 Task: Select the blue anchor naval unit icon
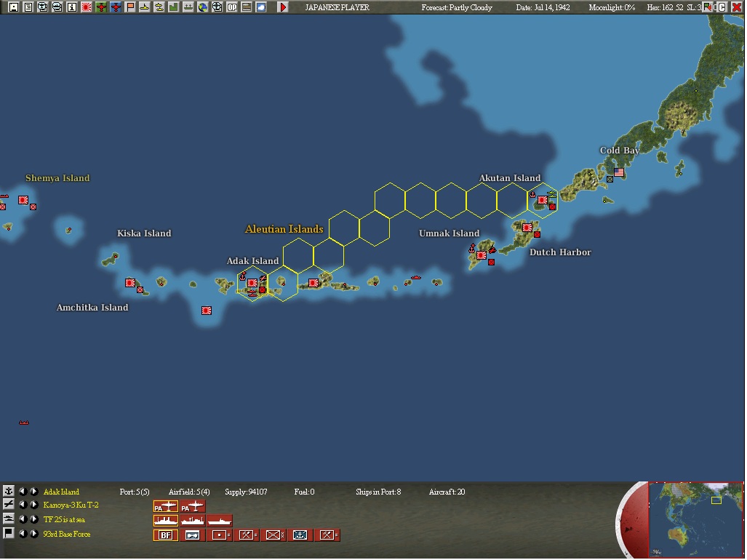coord(300,535)
